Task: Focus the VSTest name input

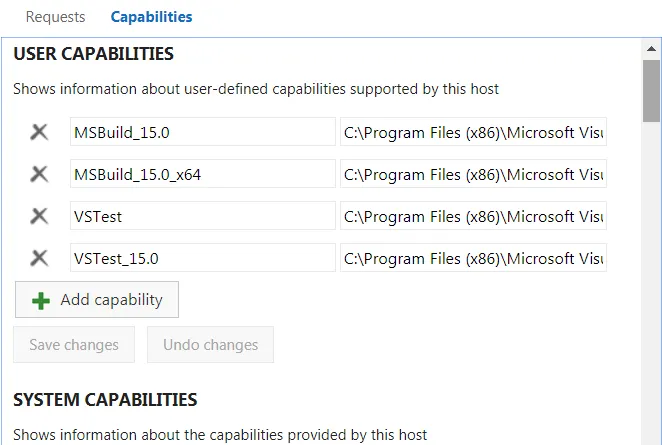Action: 202,216
